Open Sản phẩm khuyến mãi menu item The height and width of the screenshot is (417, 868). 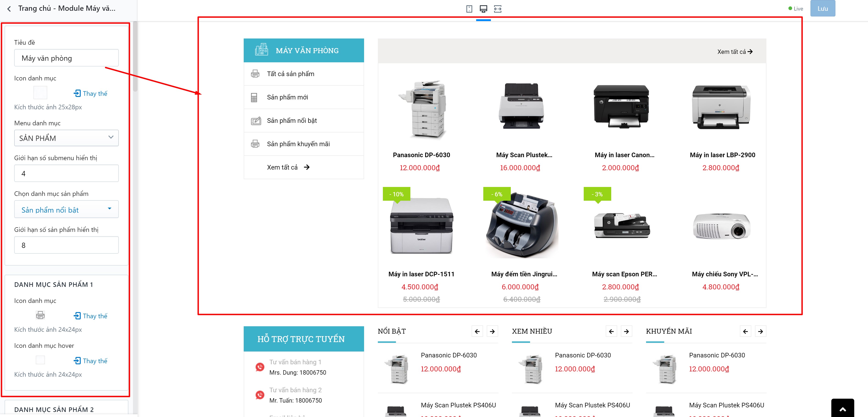(298, 144)
